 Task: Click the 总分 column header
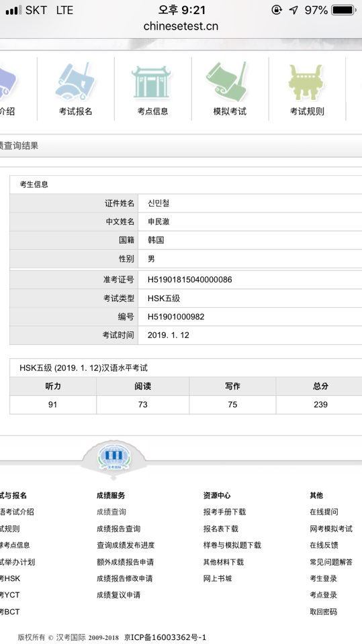tap(320, 386)
